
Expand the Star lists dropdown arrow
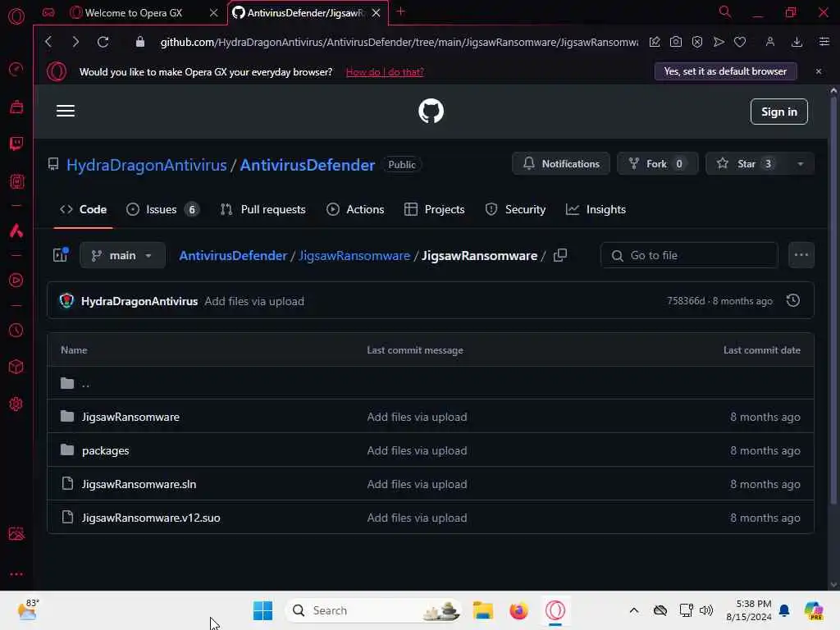(x=801, y=164)
